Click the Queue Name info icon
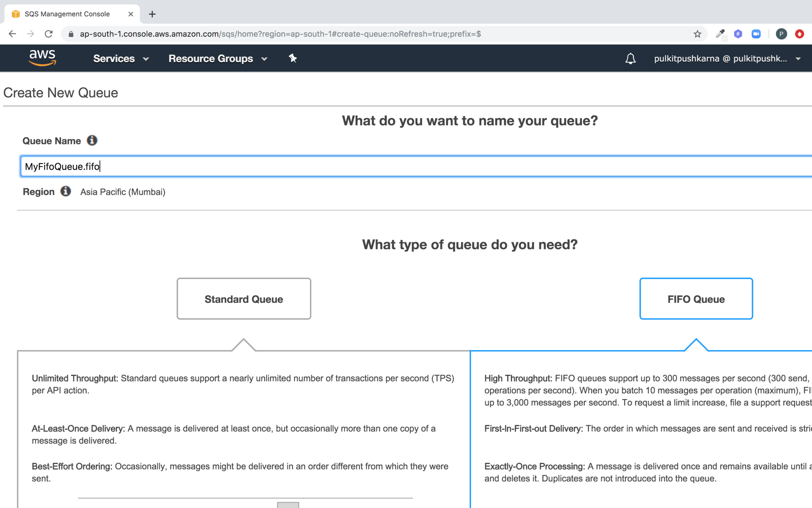This screenshot has width=812, height=508. point(92,141)
